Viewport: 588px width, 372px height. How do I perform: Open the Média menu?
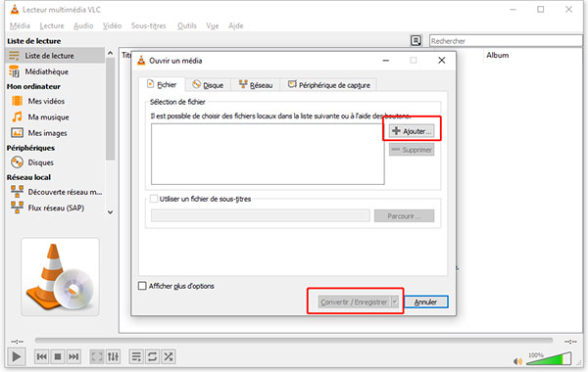pos(20,25)
